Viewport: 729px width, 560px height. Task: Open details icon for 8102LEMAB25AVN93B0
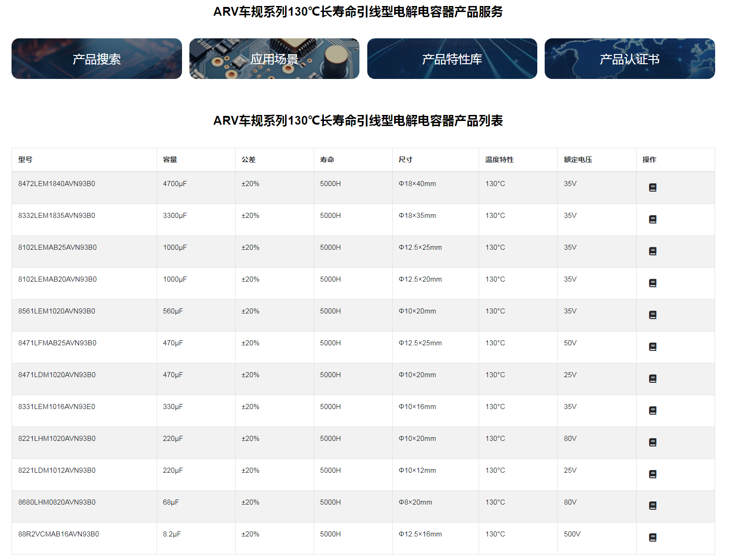(652, 251)
